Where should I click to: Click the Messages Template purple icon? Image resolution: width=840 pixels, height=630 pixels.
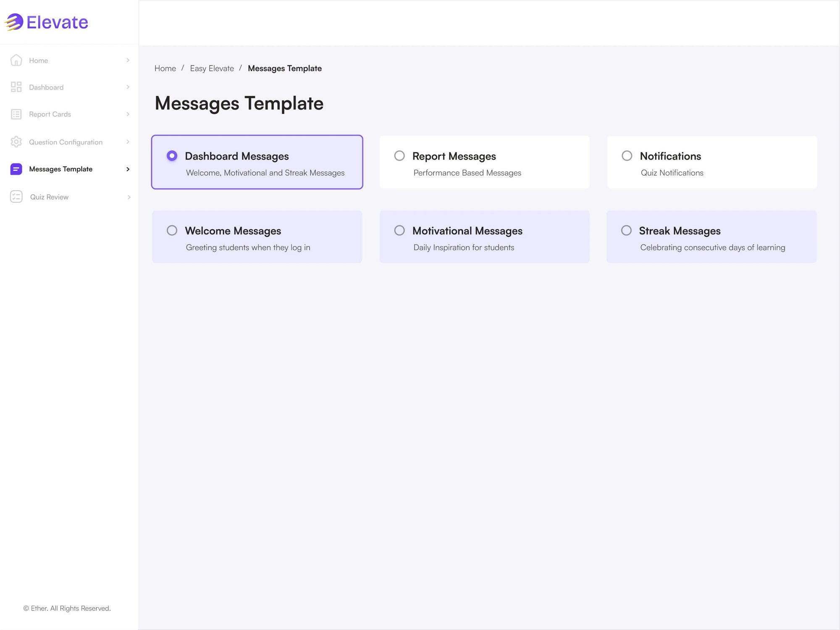(x=16, y=169)
